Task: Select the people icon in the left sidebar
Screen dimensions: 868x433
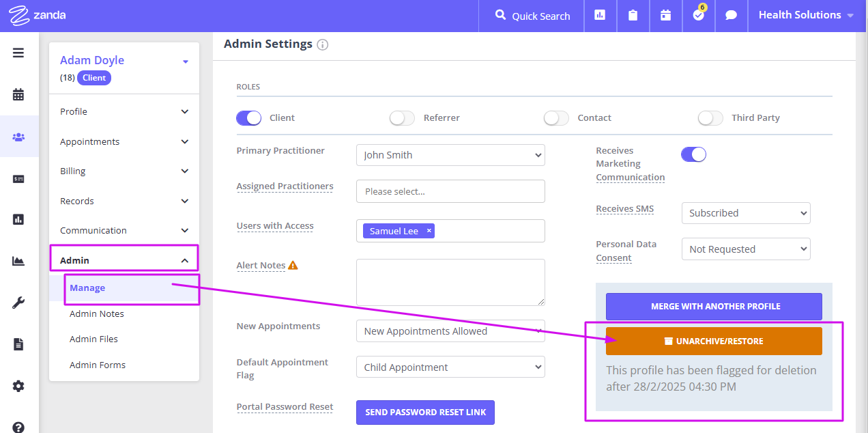Action: 18,136
